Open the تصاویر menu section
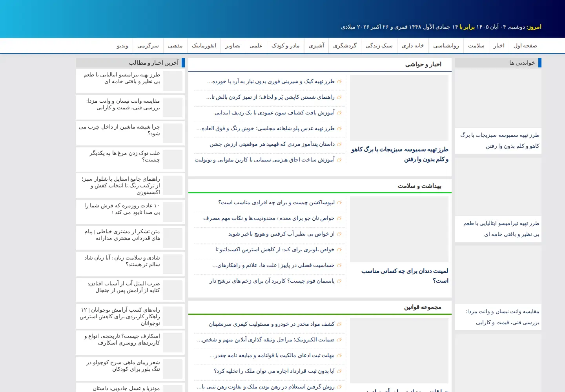565x392 pixels. point(233,46)
